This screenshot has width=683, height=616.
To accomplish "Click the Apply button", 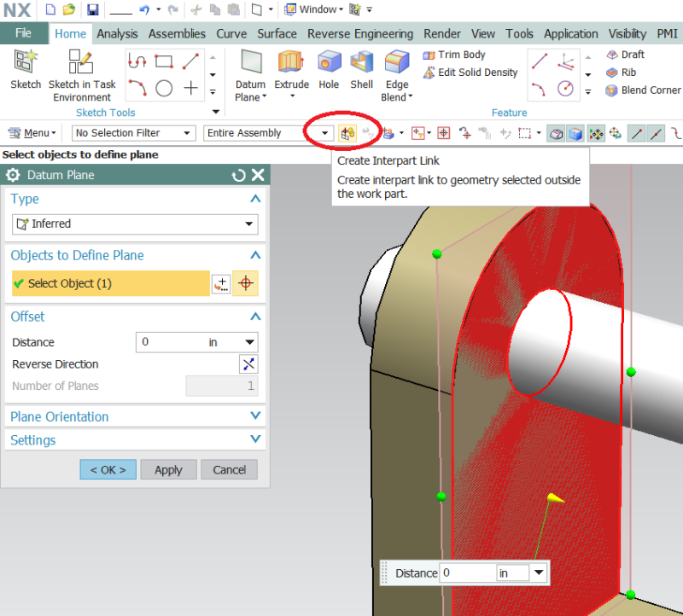I will point(168,470).
